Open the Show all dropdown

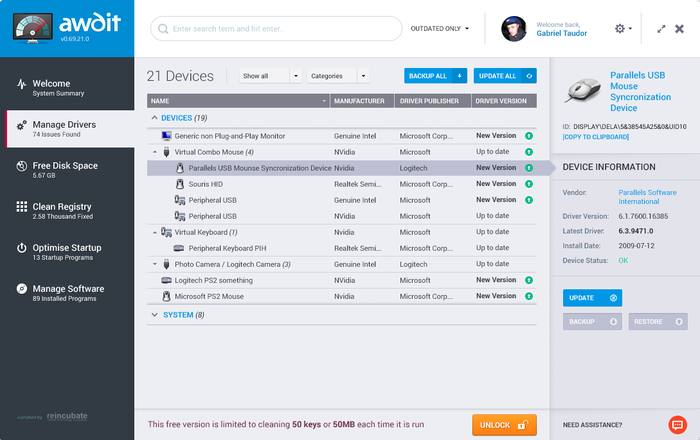click(x=271, y=76)
